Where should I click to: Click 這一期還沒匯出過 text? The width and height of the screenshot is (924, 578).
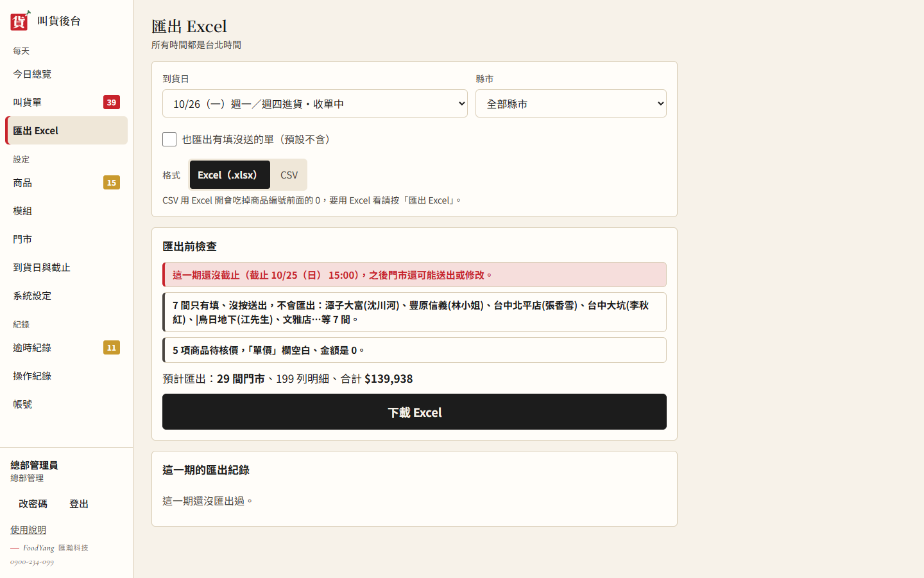208,501
